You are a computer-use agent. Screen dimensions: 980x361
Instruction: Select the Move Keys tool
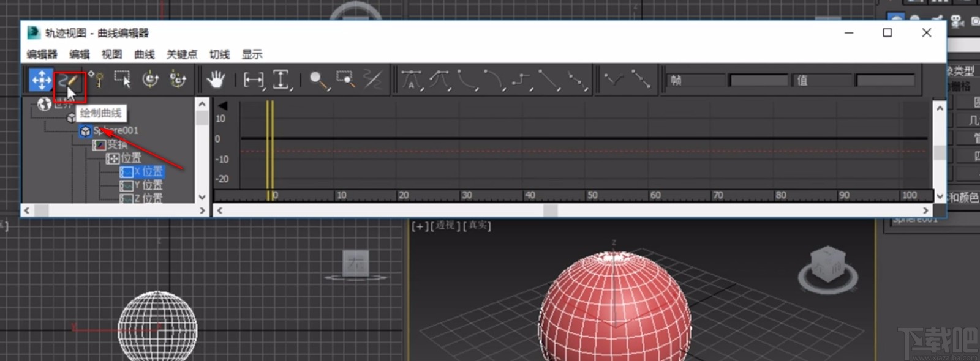[x=41, y=80]
